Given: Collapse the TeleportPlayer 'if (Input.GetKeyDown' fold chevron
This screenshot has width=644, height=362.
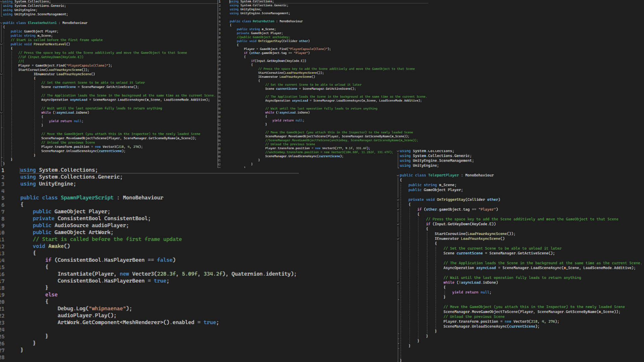Looking at the screenshot, I should (398, 224).
